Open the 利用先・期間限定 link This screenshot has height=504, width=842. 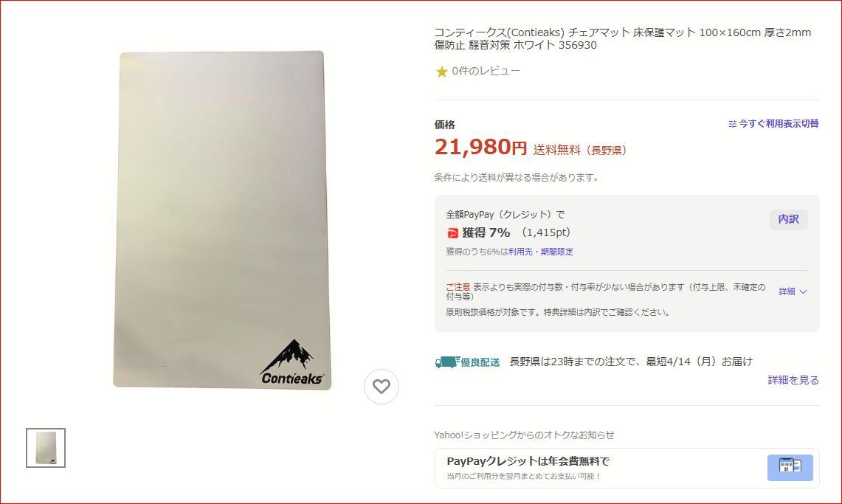[541, 252]
